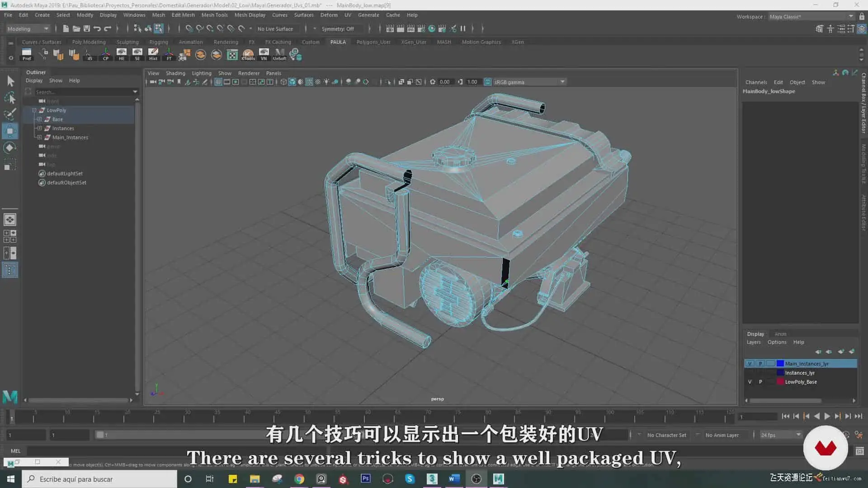Screen dimensions: 868x488
Task: Play the animation forward
Action: point(827,416)
